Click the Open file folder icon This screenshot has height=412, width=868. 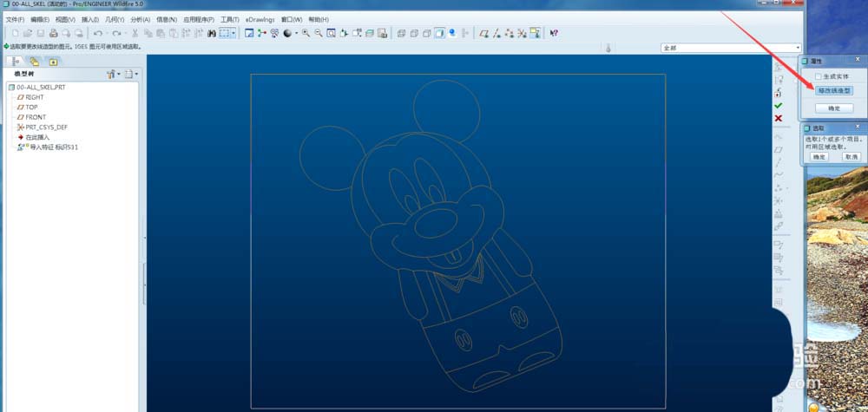[28, 33]
